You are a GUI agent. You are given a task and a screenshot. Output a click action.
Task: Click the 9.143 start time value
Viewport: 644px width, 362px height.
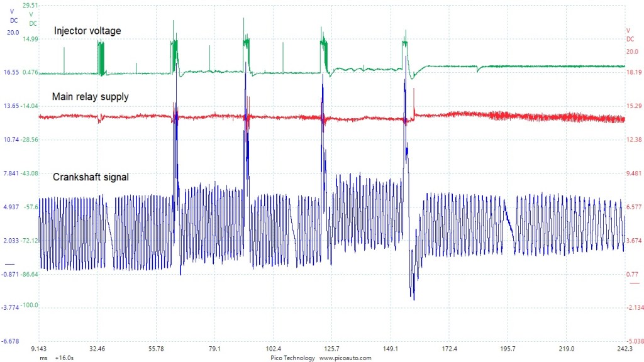(x=39, y=349)
